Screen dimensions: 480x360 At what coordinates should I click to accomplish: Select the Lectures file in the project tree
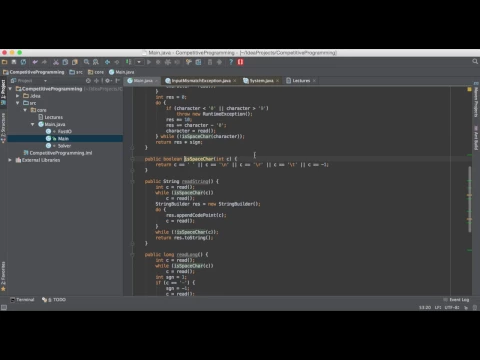click(x=50, y=117)
